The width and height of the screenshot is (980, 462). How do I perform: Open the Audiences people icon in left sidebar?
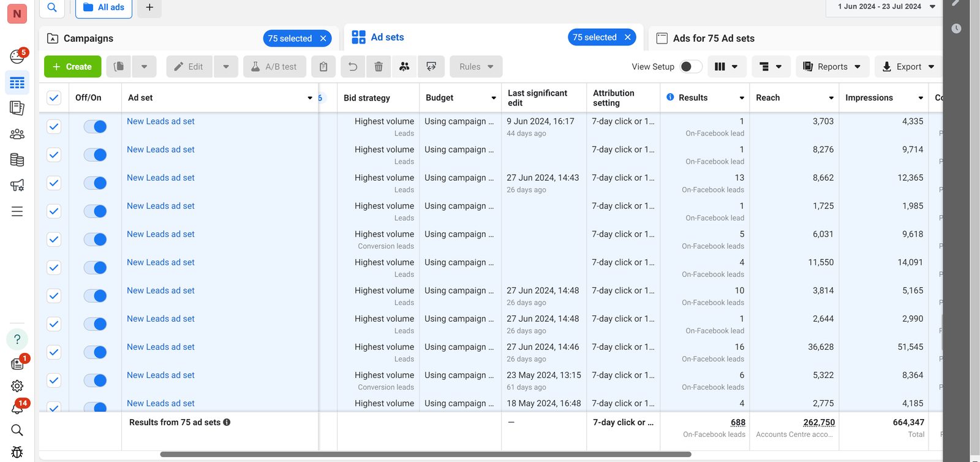17,134
